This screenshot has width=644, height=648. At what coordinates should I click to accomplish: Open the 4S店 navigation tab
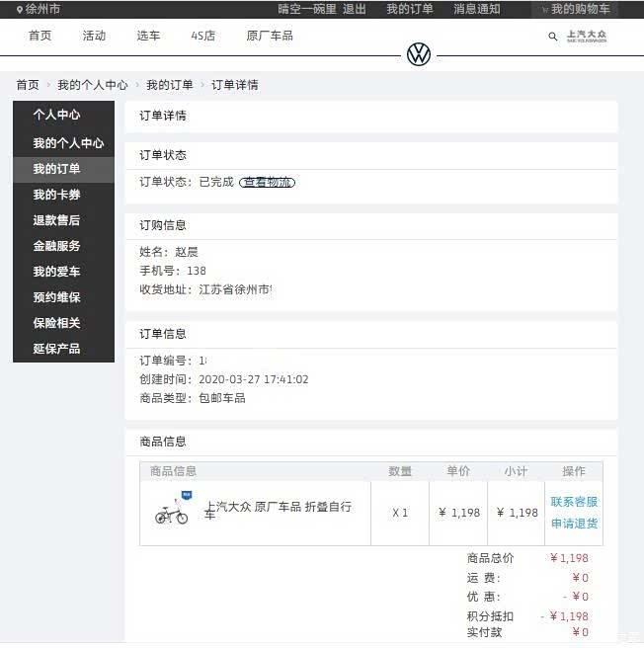coord(202,36)
